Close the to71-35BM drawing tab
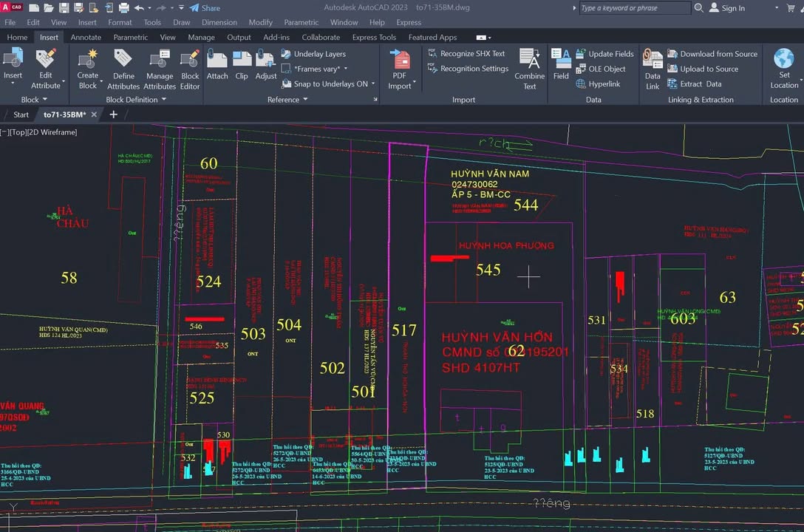Viewport: 804px width, 532px height. click(94, 115)
